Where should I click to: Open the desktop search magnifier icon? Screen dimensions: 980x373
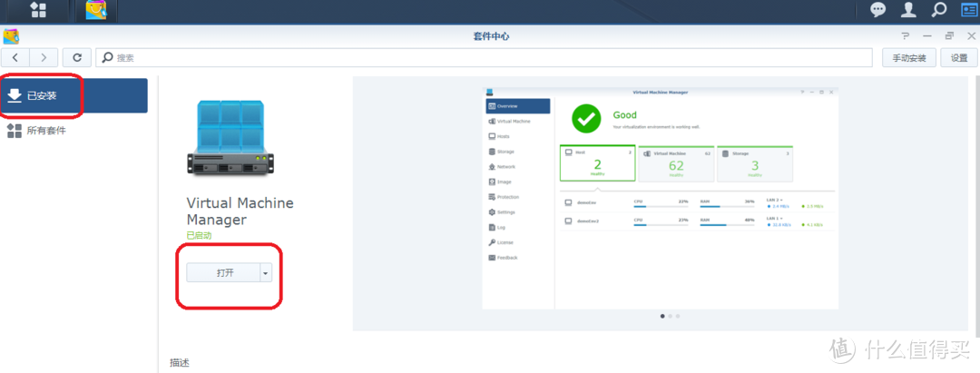coord(939,9)
